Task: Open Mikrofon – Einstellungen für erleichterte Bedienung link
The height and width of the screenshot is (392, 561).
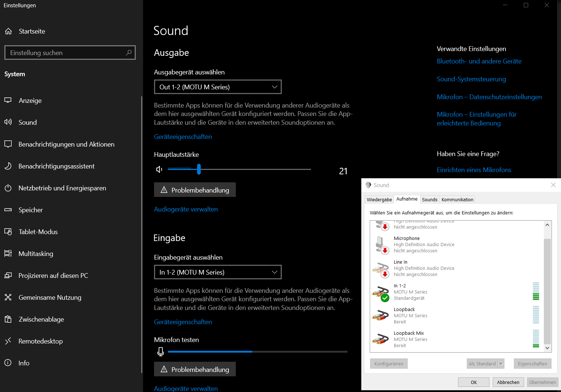Action: pyautogui.click(x=477, y=119)
